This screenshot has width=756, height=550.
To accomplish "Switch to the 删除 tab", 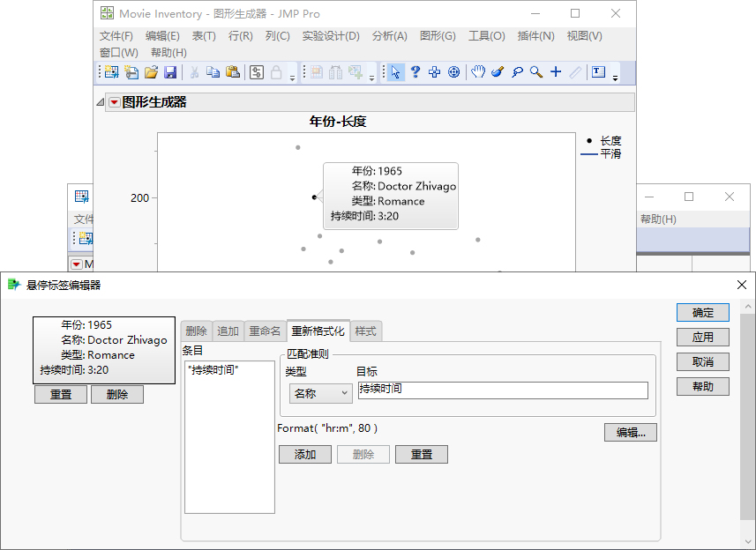I will pyautogui.click(x=196, y=331).
